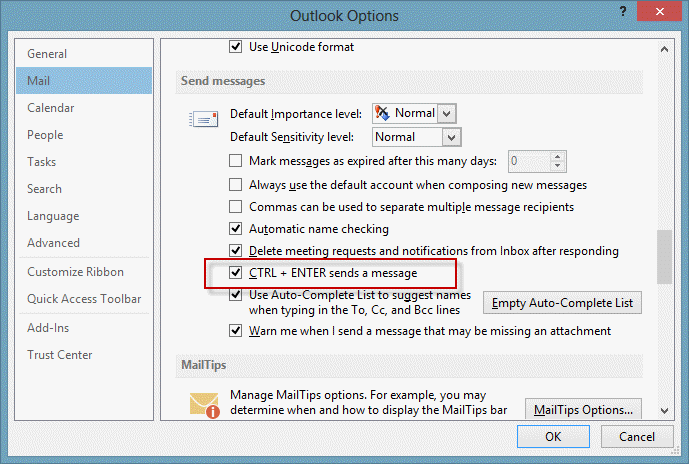This screenshot has height=464, width=689.
Task: Toggle Automatic name checking checkbox
Action: tap(236, 228)
